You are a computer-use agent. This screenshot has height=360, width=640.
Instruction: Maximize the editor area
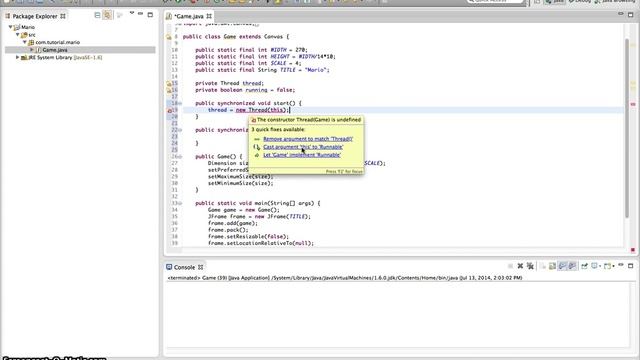point(631,15)
